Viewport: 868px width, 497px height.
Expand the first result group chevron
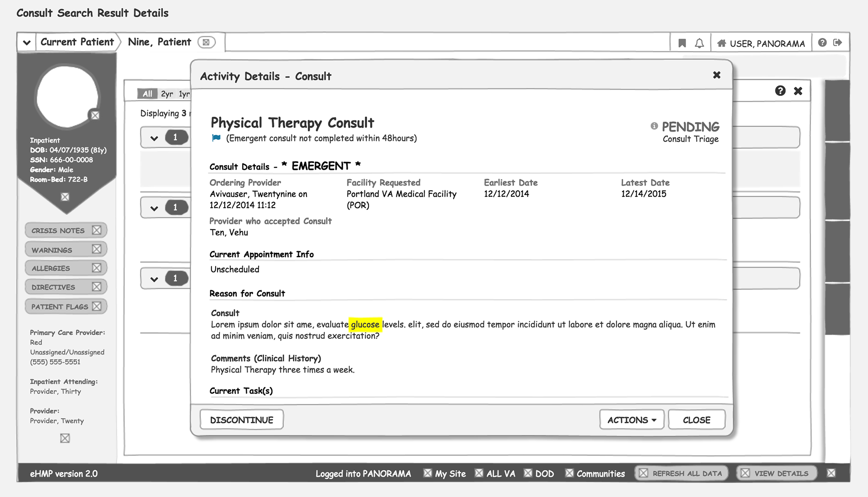pos(154,138)
